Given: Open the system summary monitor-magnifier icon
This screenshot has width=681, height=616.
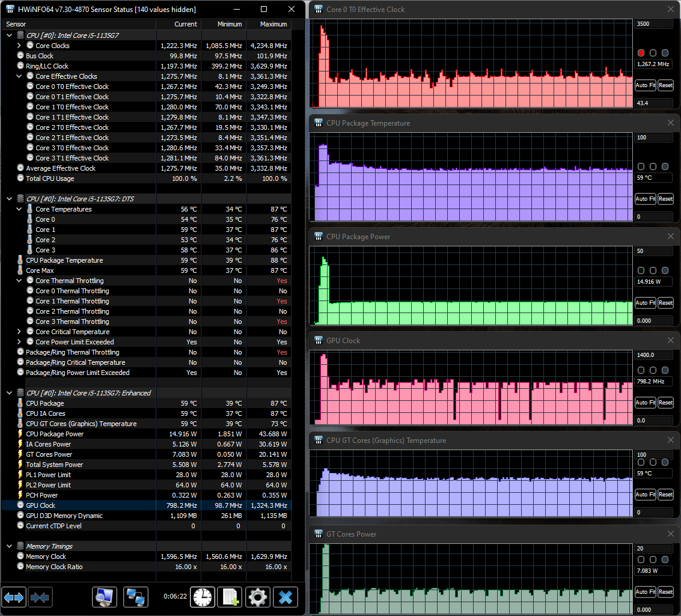Looking at the screenshot, I should pyautogui.click(x=105, y=597).
